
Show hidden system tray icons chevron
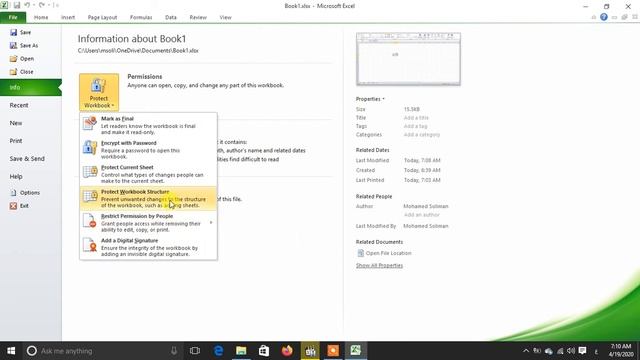(526, 351)
